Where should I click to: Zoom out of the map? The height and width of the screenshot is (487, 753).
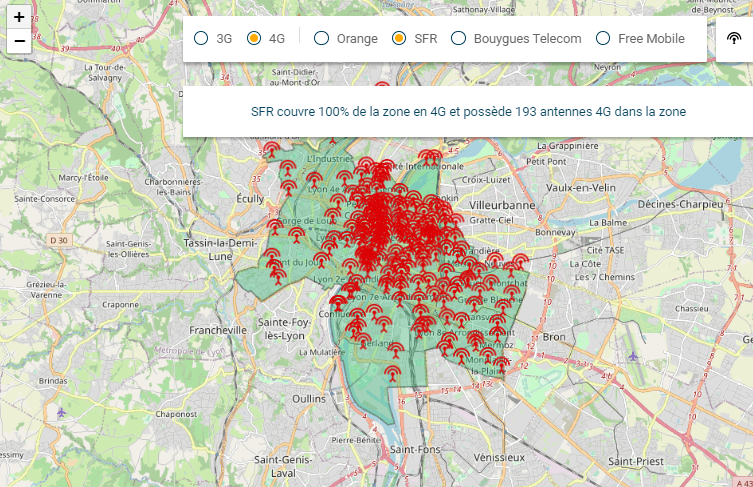(19, 41)
